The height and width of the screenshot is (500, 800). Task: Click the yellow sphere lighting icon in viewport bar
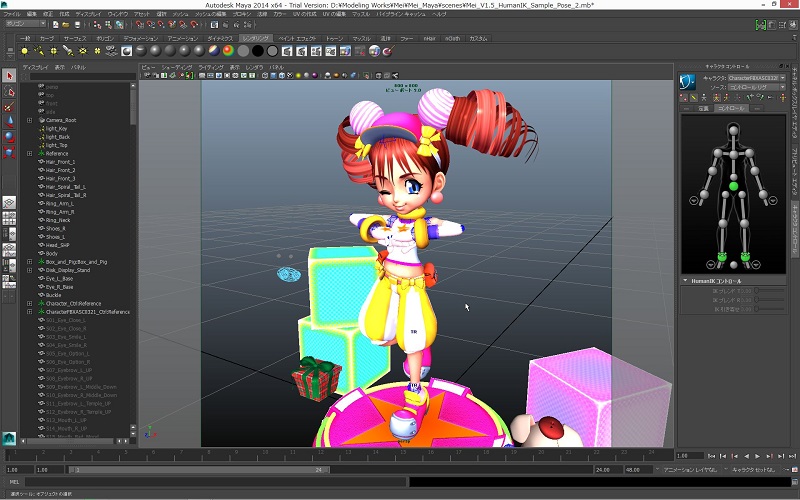tap(298, 76)
